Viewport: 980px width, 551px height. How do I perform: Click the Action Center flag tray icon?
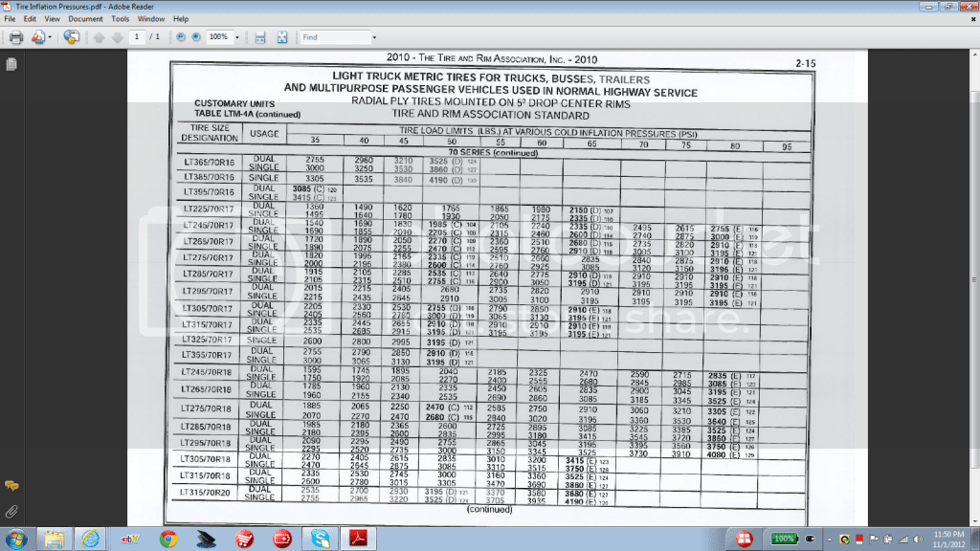point(874,540)
